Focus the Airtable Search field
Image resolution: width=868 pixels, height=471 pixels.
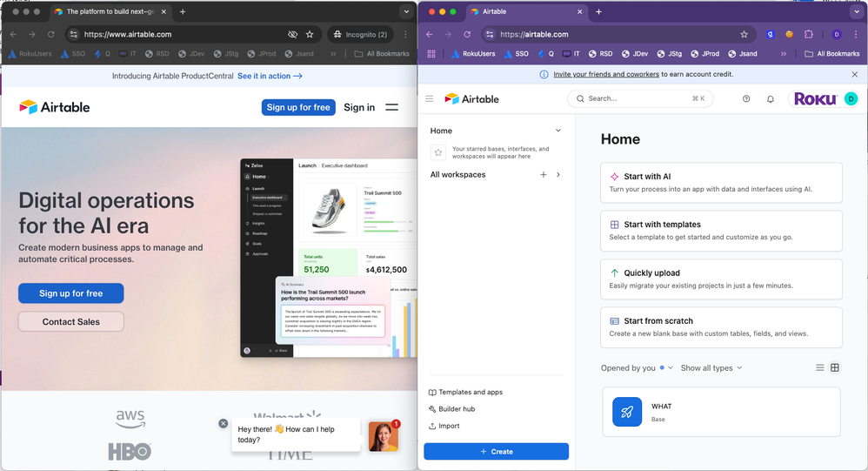[x=640, y=98]
